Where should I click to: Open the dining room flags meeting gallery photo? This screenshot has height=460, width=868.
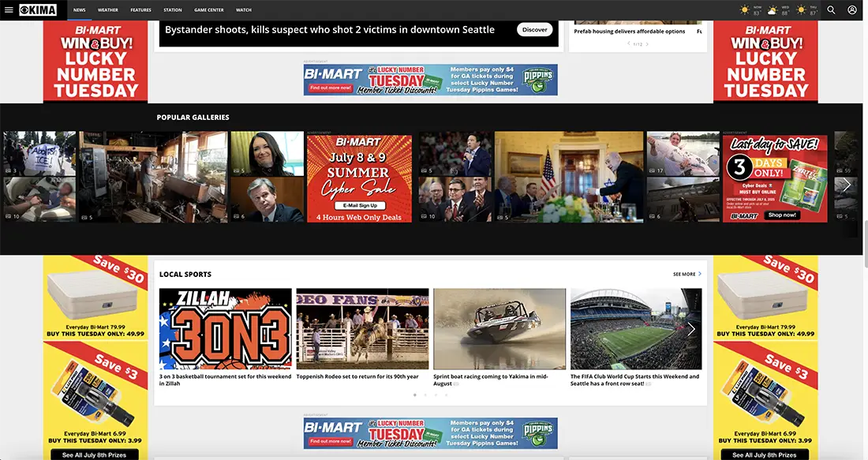[x=569, y=178]
